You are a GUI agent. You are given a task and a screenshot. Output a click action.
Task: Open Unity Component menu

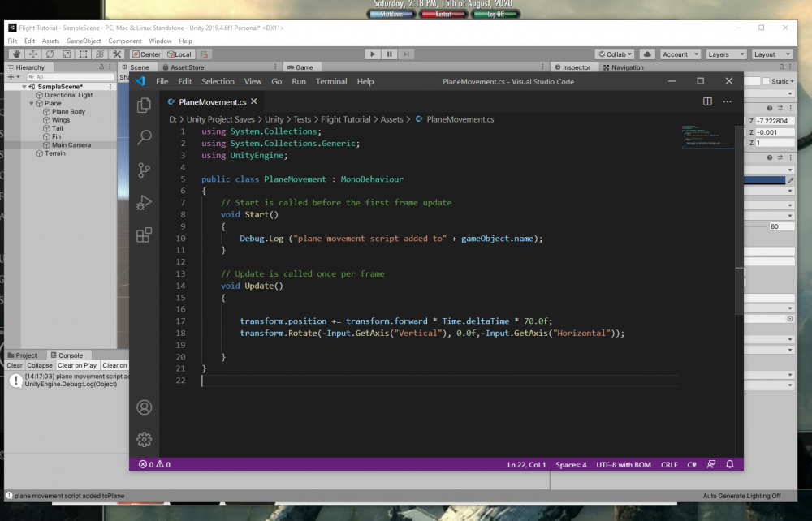[x=125, y=41]
